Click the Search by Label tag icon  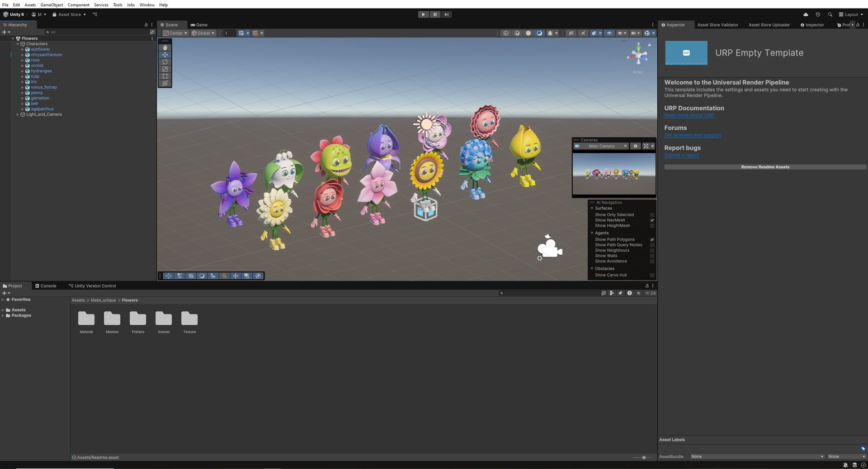[x=620, y=293]
